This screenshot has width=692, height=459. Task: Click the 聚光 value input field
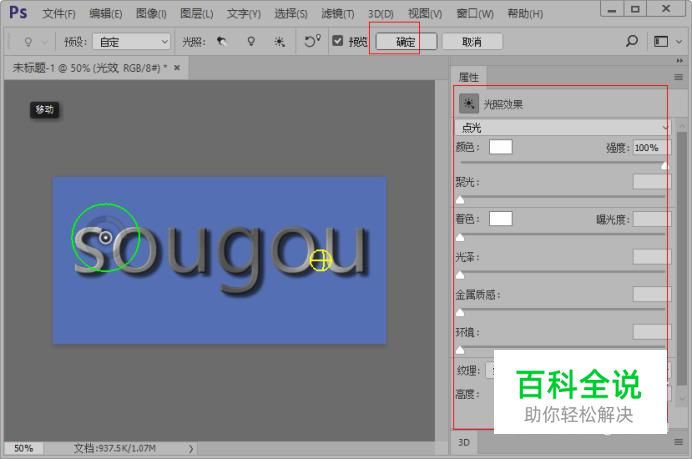pos(651,181)
